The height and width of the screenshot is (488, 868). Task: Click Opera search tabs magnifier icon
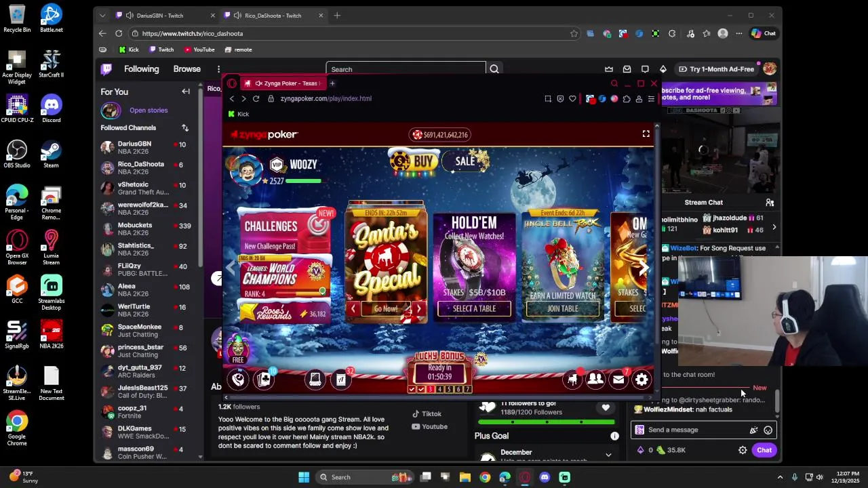point(614,83)
